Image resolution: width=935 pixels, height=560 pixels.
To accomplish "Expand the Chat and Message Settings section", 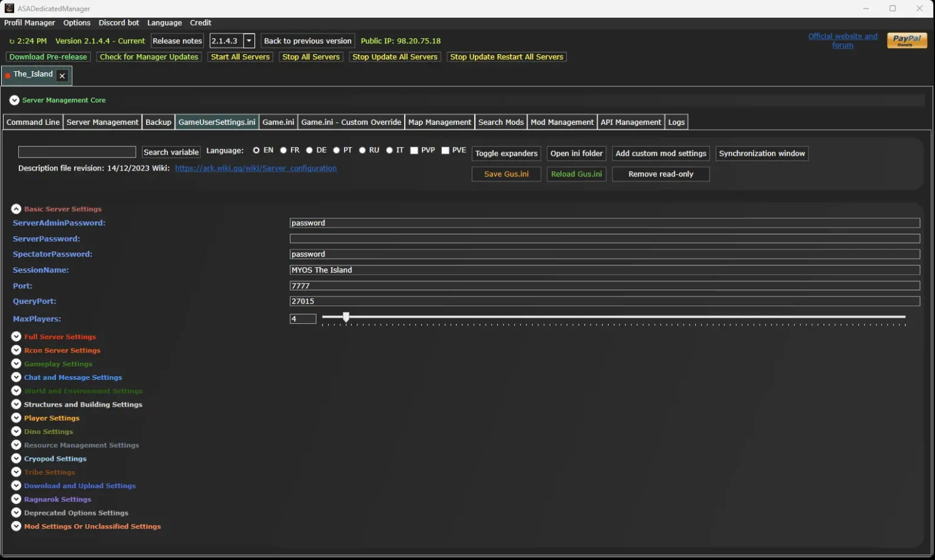I will (16, 377).
